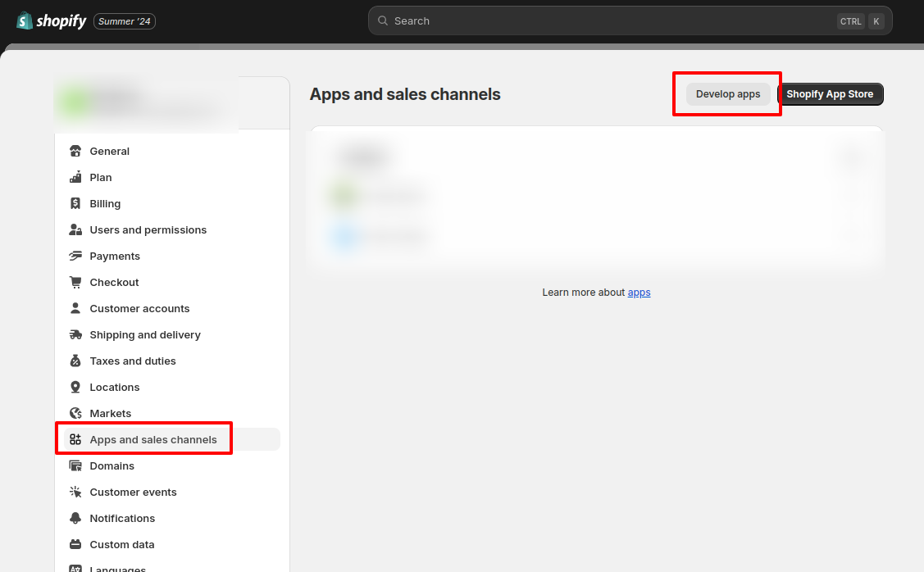
Task: Click the Plan icon
Action: pyautogui.click(x=75, y=177)
